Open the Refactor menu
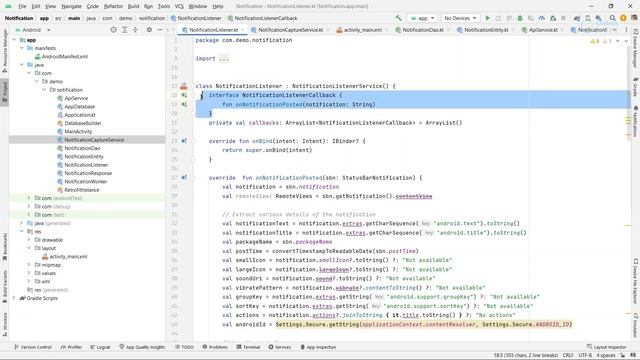This screenshot has width=640, height=360. pos(113,6)
